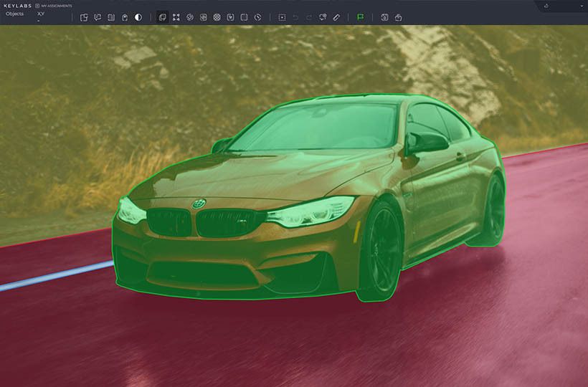The width and height of the screenshot is (588, 387).
Task: Click the rounded square icon after green flag
Action: coord(384,17)
